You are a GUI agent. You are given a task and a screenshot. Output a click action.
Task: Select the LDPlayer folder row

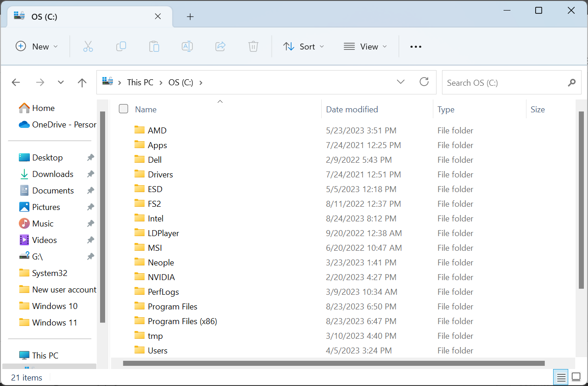pos(303,233)
